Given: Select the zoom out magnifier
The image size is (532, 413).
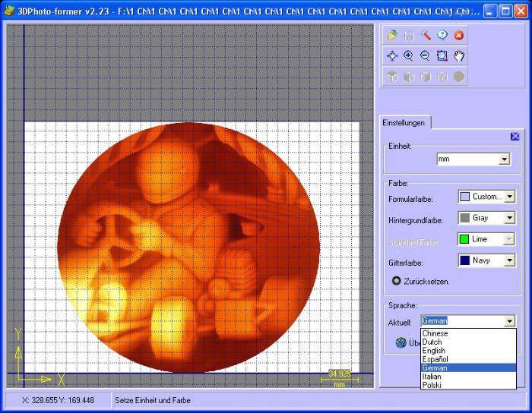Looking at the screenshot, I should click(x=426, y=55).
